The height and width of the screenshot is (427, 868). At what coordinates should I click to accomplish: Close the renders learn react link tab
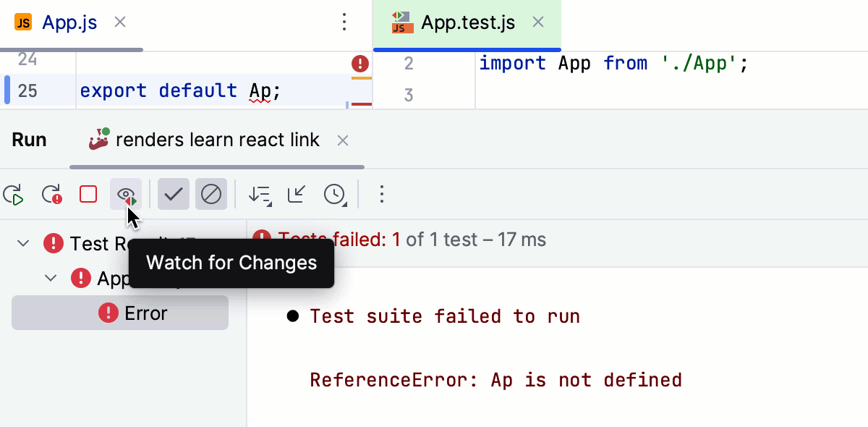click(x=344, y=140)
